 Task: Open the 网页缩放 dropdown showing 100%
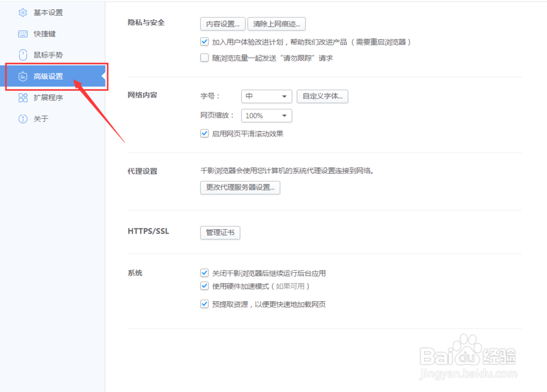(x=266, y=116)
